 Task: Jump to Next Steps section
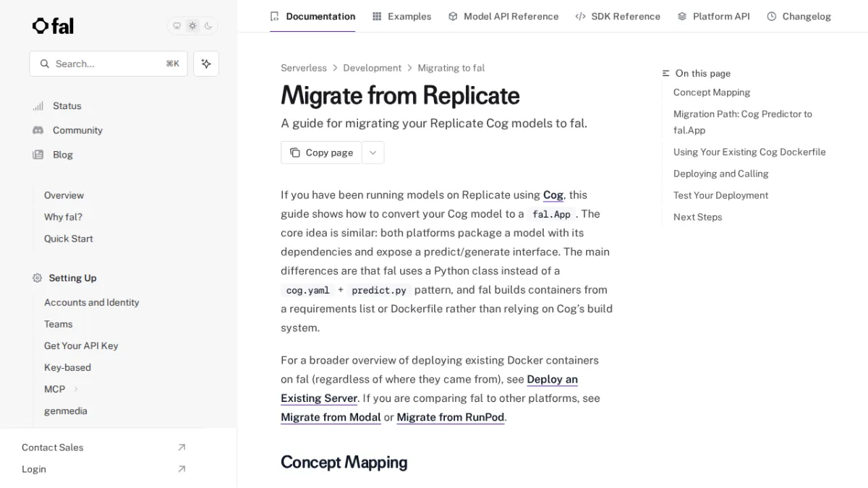click(698, 217)
